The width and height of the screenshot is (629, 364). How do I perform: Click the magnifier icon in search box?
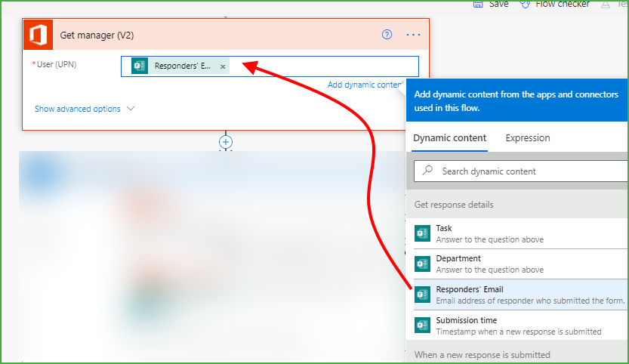tap(427, 170)
